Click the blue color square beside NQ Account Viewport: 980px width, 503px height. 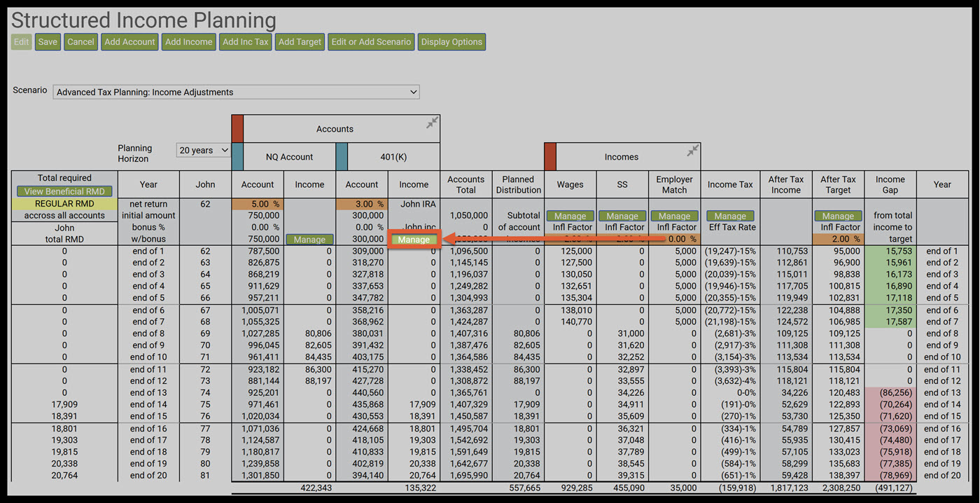coord(237,157)
